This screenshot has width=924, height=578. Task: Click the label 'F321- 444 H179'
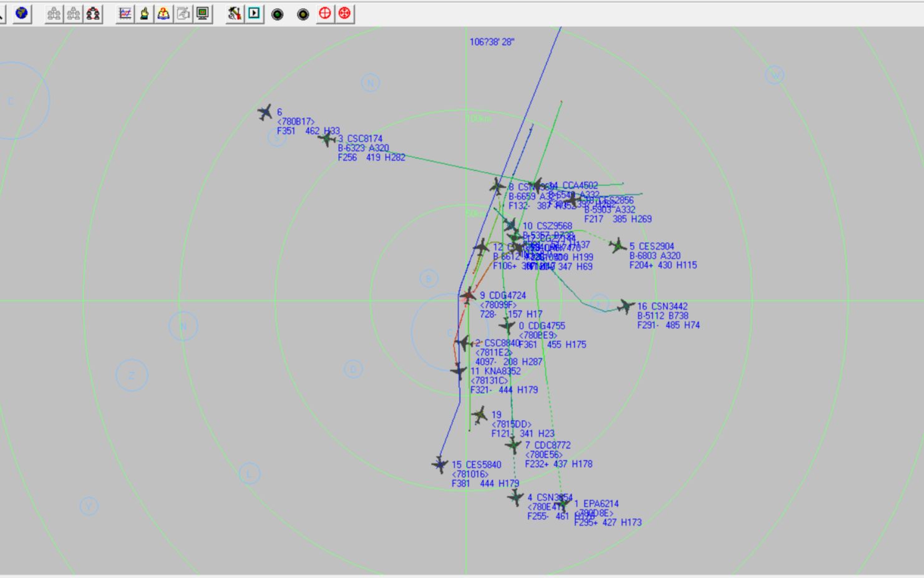(x=504, y=390)
